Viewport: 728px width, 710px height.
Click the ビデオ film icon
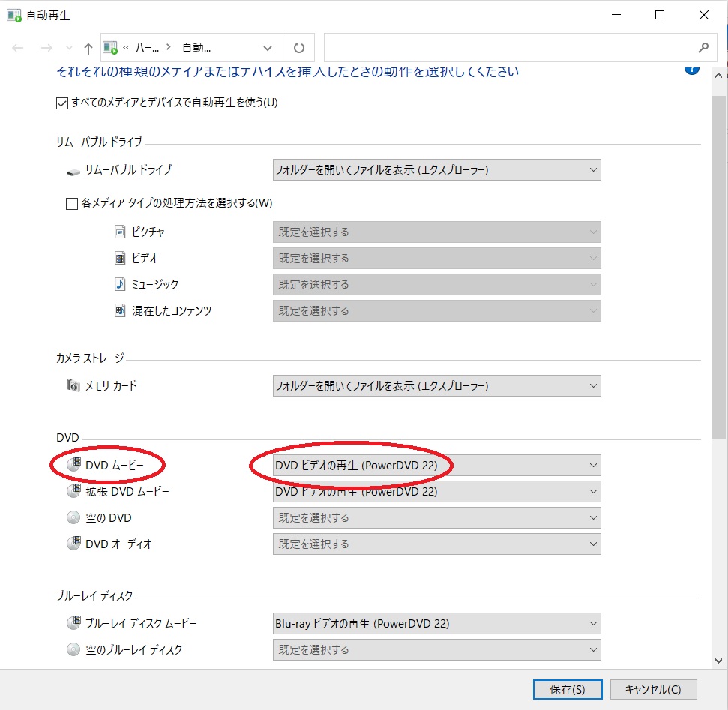[120, 258]
